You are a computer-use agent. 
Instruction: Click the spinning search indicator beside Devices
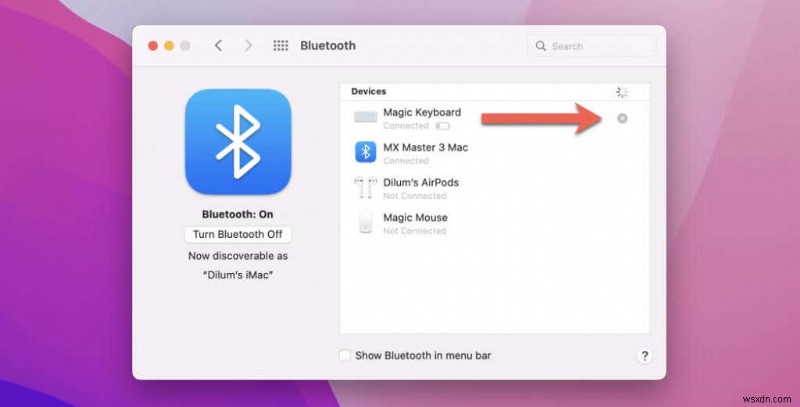coord(622,92)
